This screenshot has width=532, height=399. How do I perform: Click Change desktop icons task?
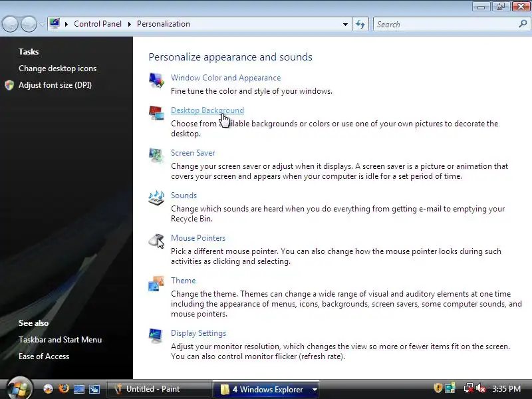58,68
